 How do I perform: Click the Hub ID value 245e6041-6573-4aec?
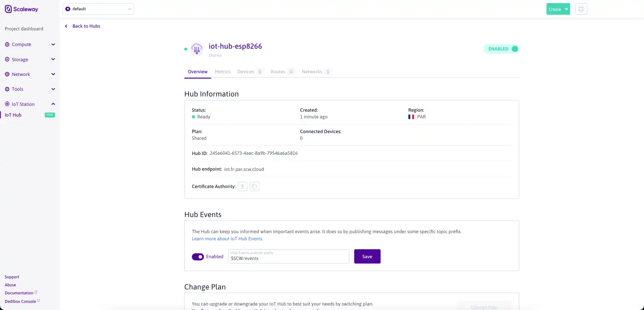[x=254, y=153]
